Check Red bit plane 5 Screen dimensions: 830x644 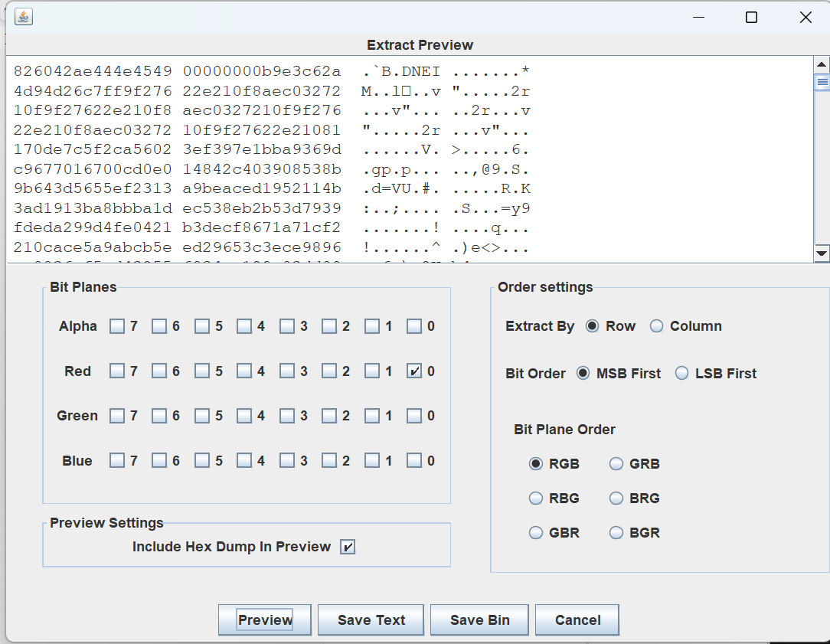(x=201, y=371)
